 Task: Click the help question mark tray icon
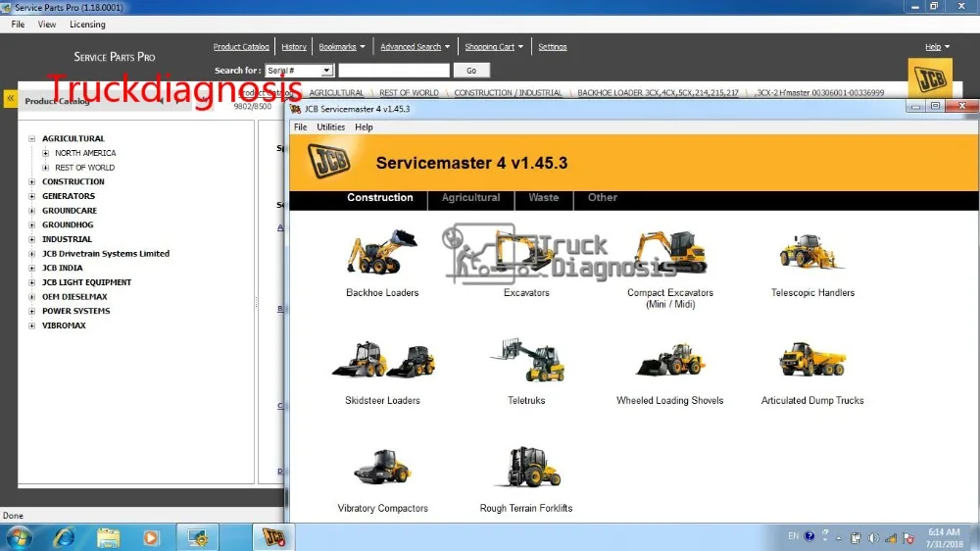(x=809, y=536)
